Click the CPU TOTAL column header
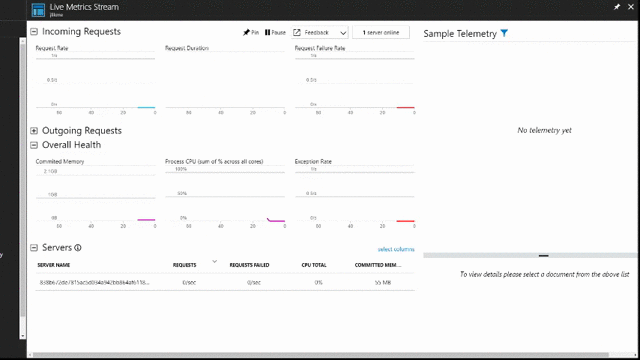Viewport: 640px width, 360px height. pyautogui.click(x=314, y=265)
